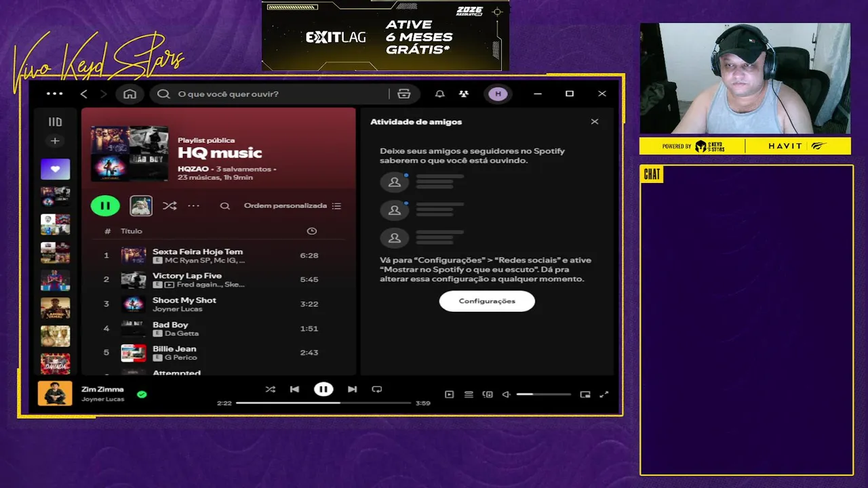Click the 'Configurações' button
868x488 pixels.
coord(487,301)
